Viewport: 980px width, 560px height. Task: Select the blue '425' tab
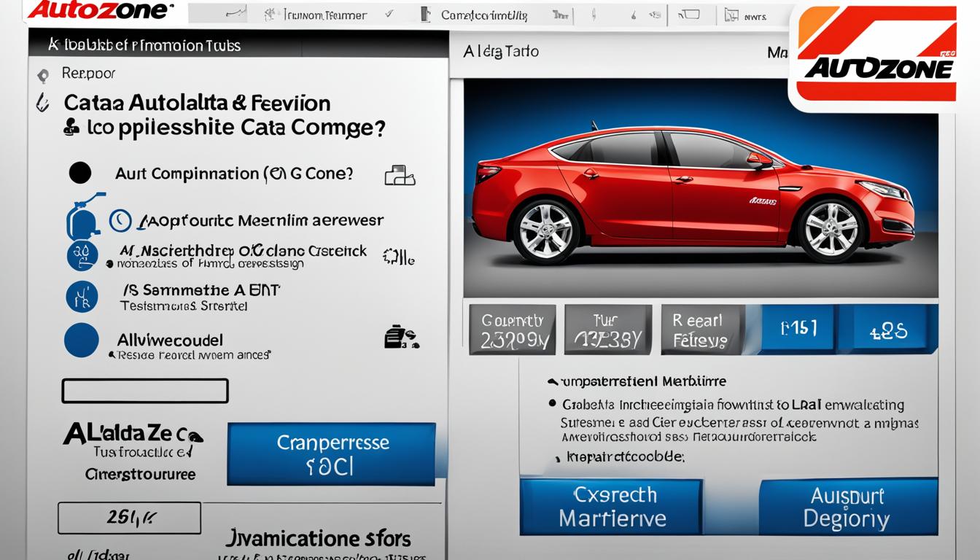[x=888, y=329]
